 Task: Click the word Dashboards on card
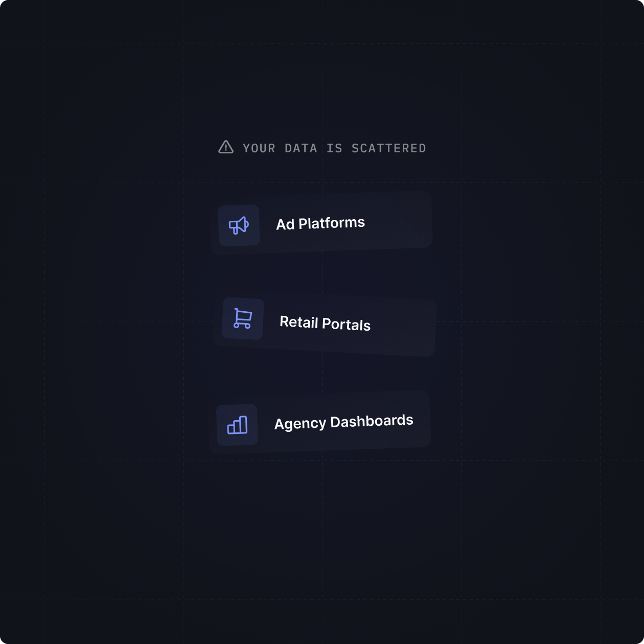[x=372, y=421]
